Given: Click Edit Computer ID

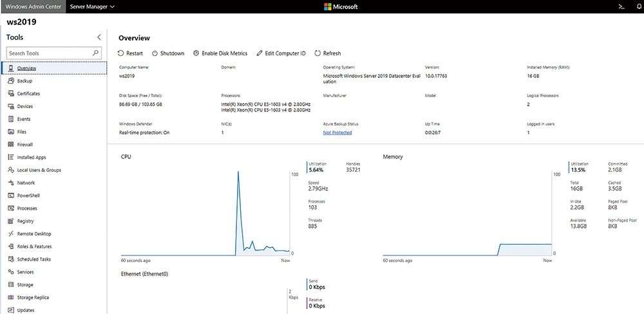Looking at the screenshot, I should (281, 53).
